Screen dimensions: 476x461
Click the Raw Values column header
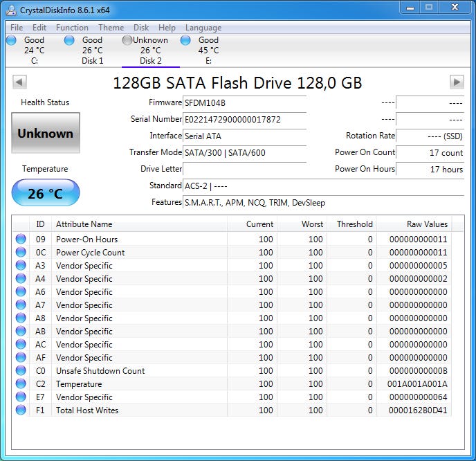click(427, 224)
